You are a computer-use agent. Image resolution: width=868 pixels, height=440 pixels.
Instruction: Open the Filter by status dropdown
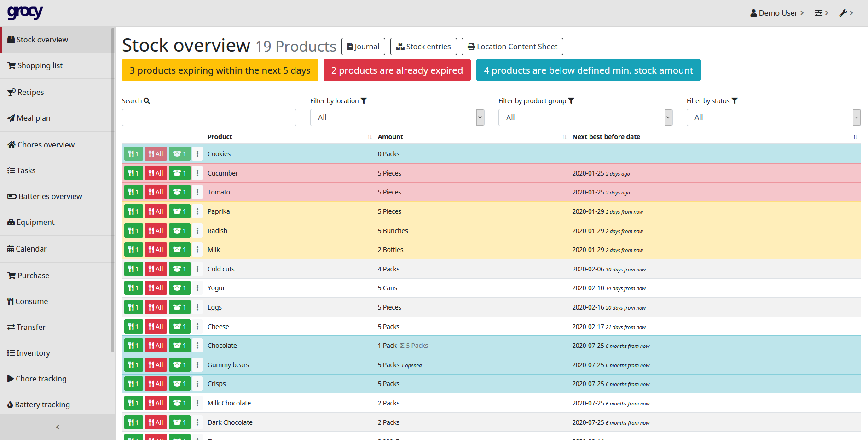(x=773, y=117)
